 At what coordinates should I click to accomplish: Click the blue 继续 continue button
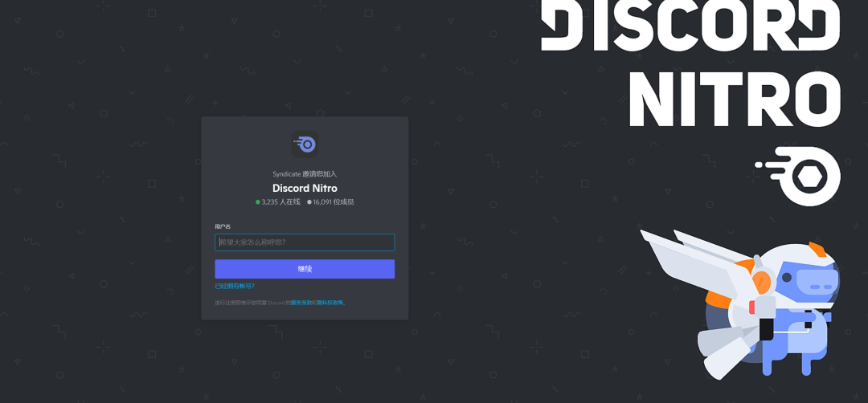(x=305, y=269)
